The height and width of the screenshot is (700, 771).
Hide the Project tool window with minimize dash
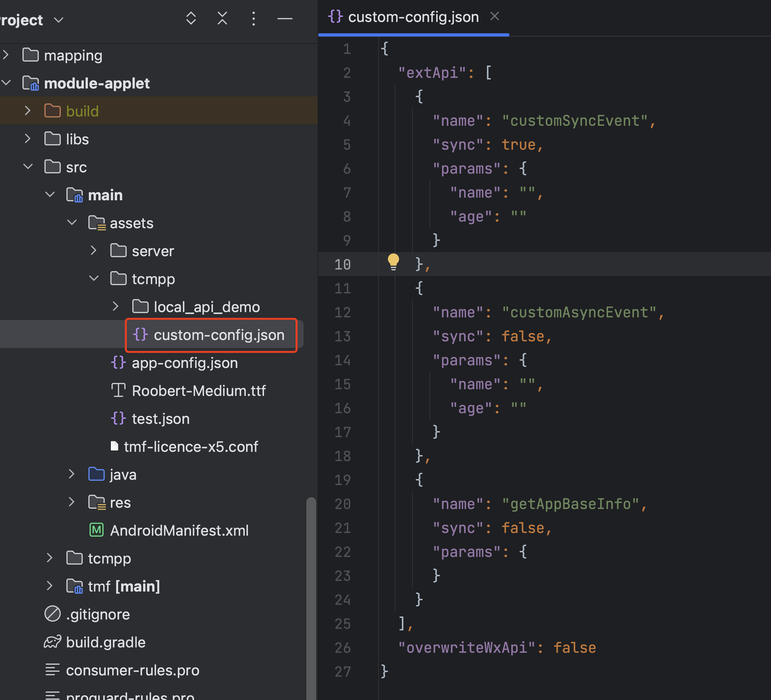285,18
